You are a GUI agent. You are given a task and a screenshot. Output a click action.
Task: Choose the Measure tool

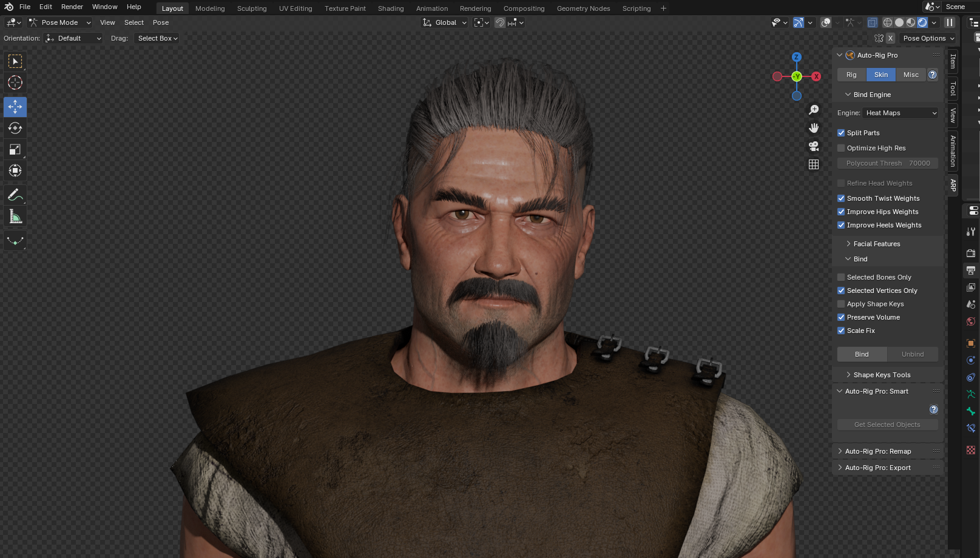(x=15, y=217)
